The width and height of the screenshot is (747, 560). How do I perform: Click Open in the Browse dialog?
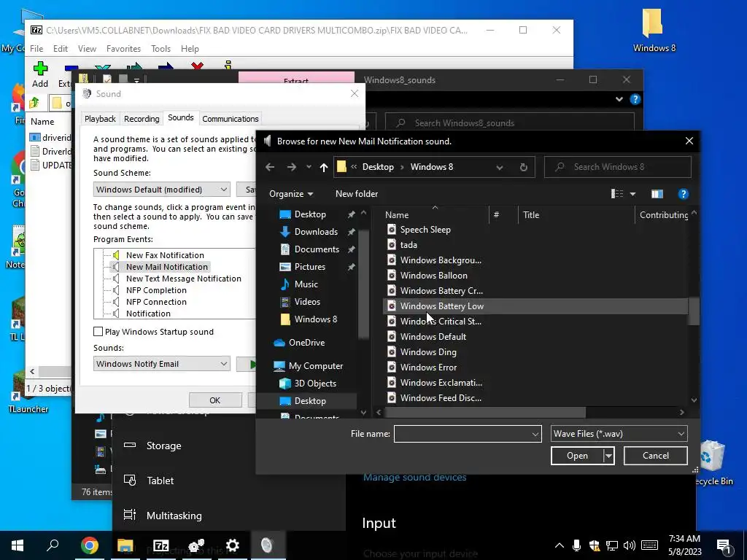click(x=577, y=456)
